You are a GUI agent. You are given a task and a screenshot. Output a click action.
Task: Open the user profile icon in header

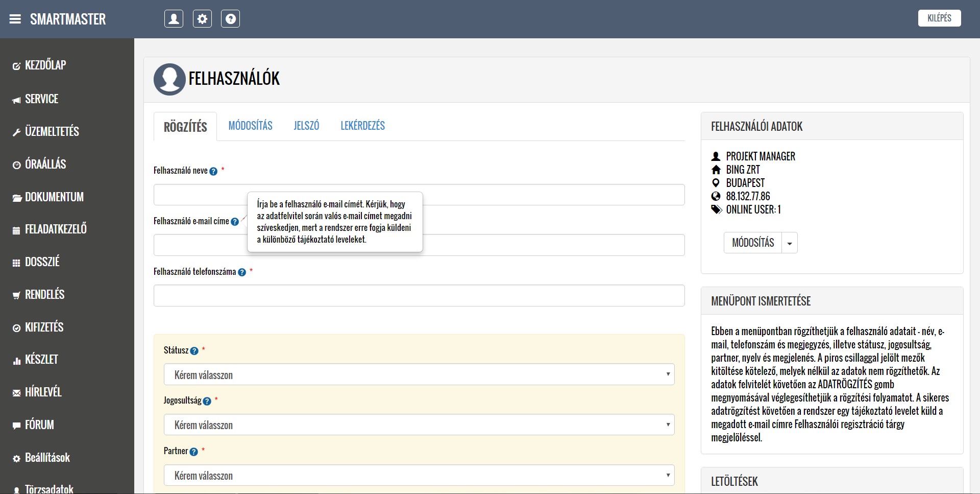(x=174, y=19)
